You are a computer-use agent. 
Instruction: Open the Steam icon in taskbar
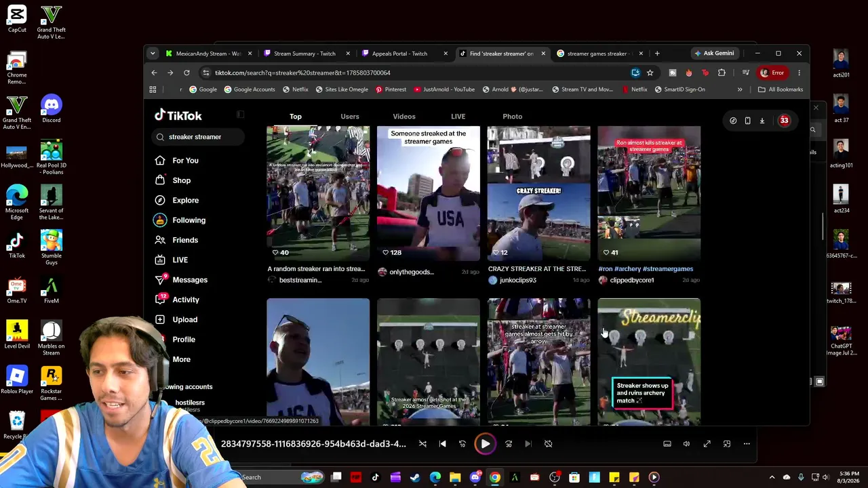tap(415, 477)
